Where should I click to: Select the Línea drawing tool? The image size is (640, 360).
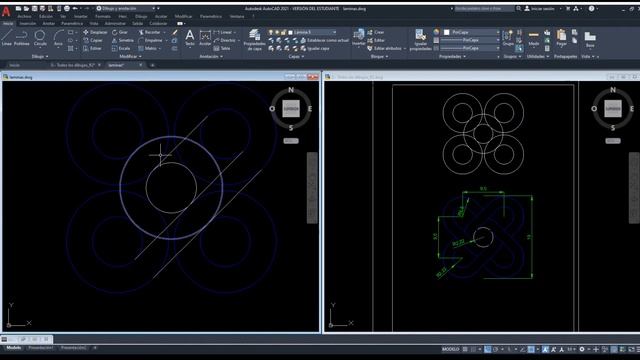coord(7,38)
